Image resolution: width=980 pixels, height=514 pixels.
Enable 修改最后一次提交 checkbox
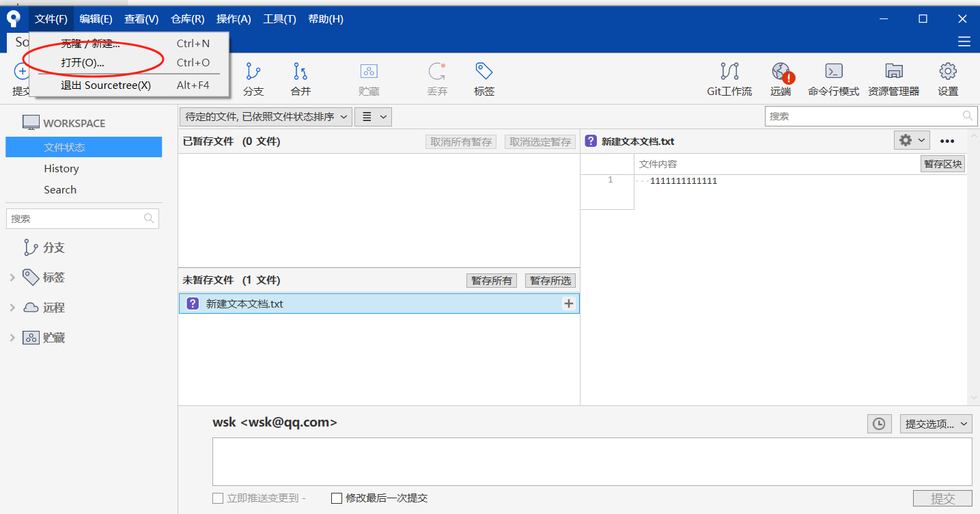coord(336,498)
